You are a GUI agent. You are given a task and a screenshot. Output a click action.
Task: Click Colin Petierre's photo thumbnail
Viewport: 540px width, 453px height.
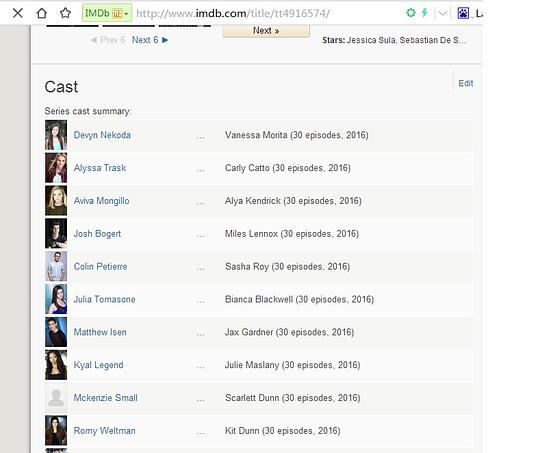click(56, 266)
